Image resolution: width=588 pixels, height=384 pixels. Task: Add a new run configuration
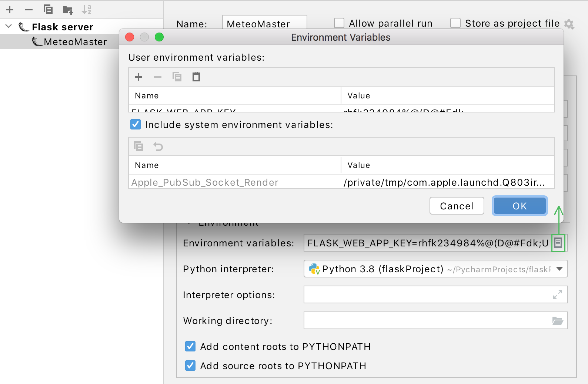pos(10,10)
